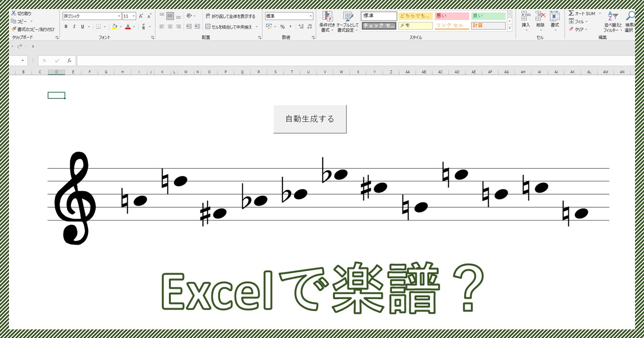The height and width of the screenshot is (338, 644).
Task: Click the accounting number format icon
Action: (x=269, y=27)
